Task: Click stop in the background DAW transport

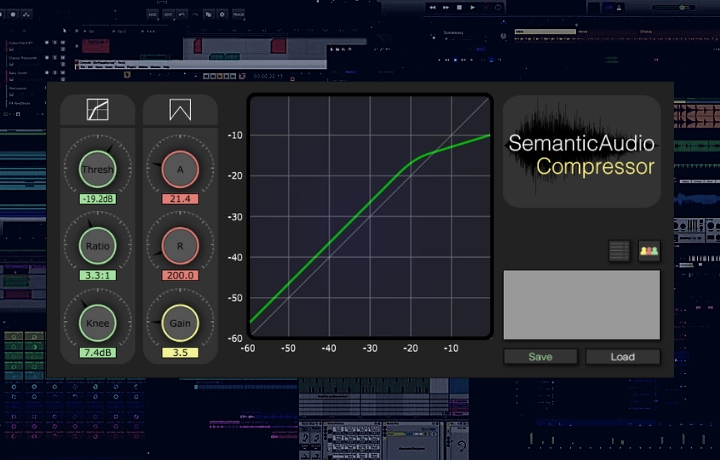Action: click(459, 7)
